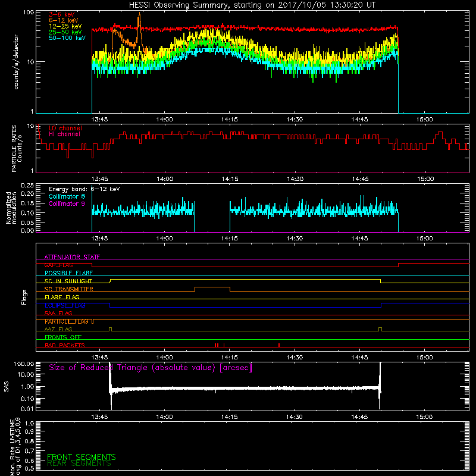476x476 pixels.
Task: Select the 'FRONT SEGMENTS' legend label
Action: point(82,457)
